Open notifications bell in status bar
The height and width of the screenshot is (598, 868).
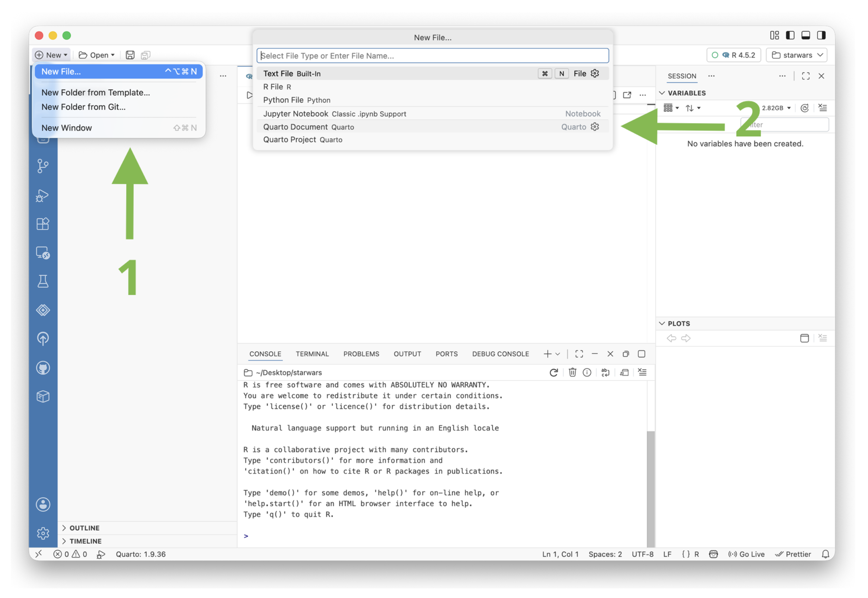[825, 554]
